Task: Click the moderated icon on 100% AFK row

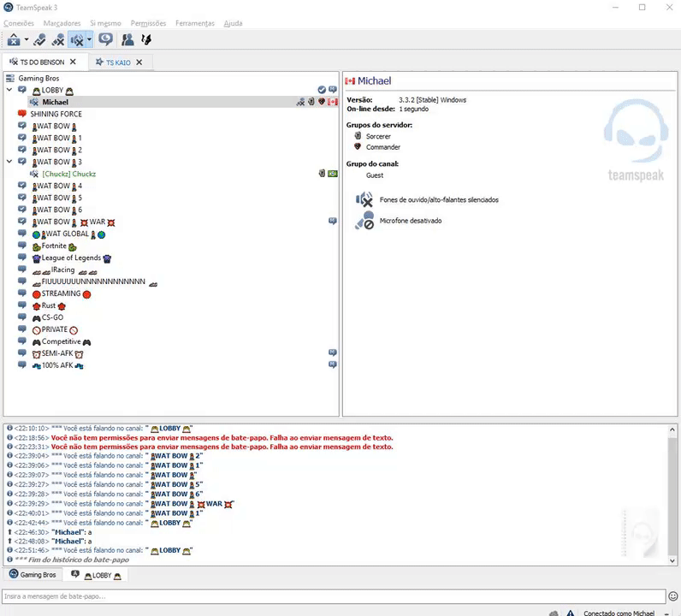Action: pyautogui.click(x=333, y=364)
